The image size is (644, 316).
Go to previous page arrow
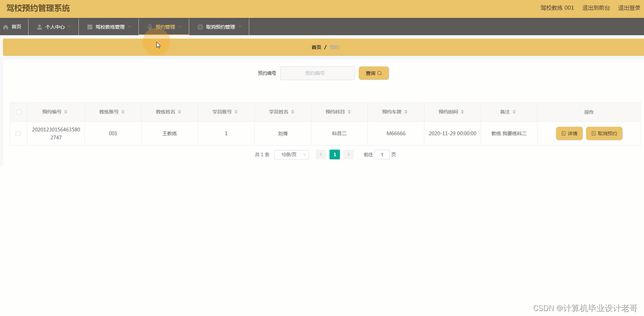pyautogui.click(x=321, y=155)
